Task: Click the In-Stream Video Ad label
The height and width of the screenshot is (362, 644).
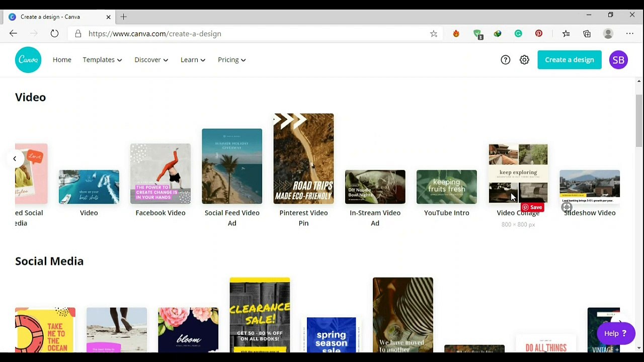Action: 375,218
